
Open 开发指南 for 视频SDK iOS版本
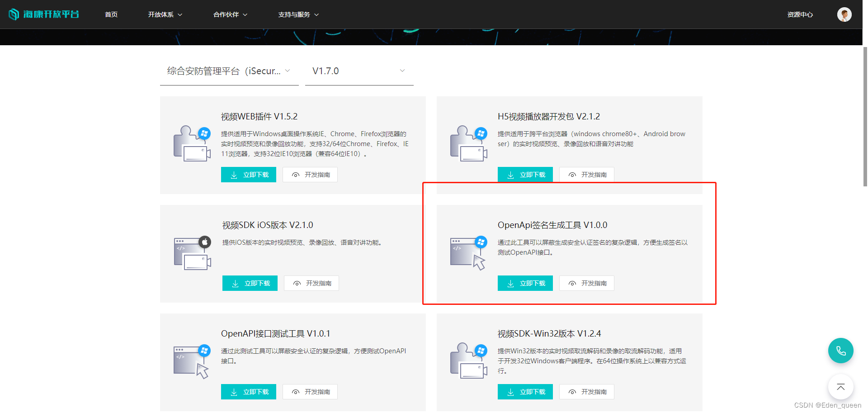(x=311, y=283)
